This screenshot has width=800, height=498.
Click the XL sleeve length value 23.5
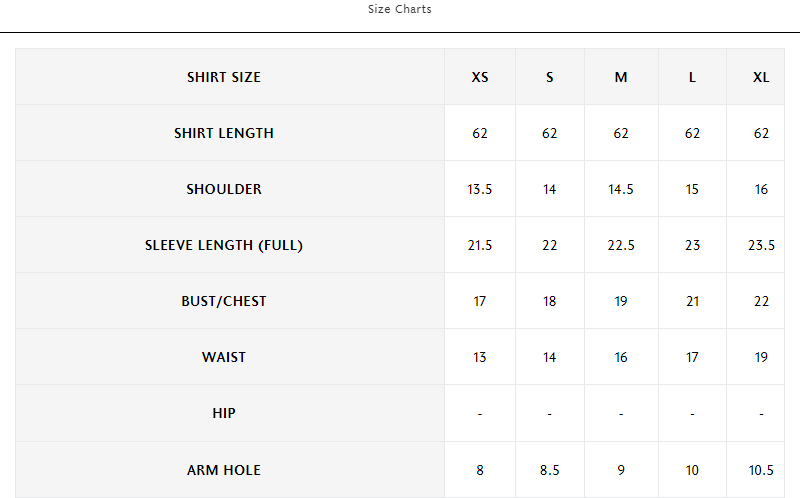761,245
